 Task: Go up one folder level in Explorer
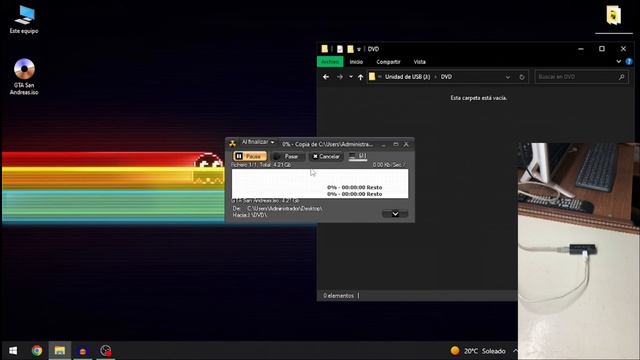pos(360,77)
